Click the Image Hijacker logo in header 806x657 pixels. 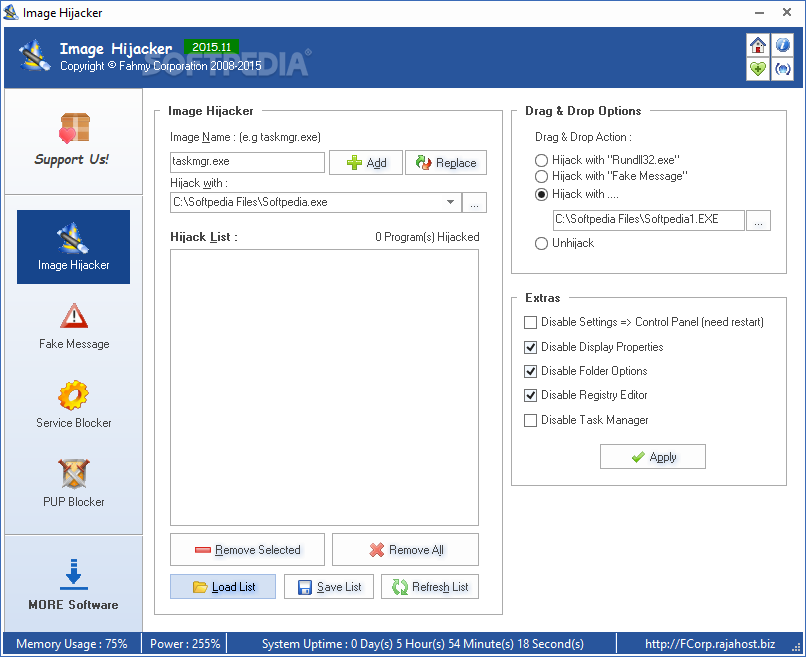[x=35, y=56]
